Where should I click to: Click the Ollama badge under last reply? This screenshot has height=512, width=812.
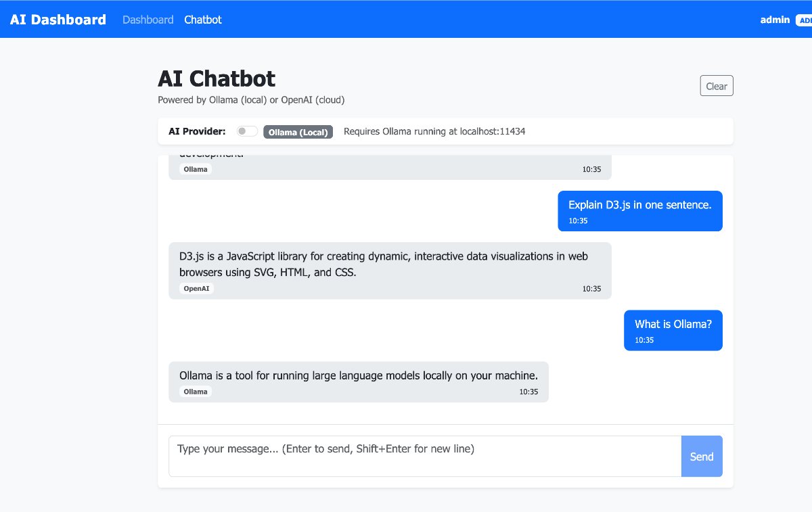coord(196,392)
